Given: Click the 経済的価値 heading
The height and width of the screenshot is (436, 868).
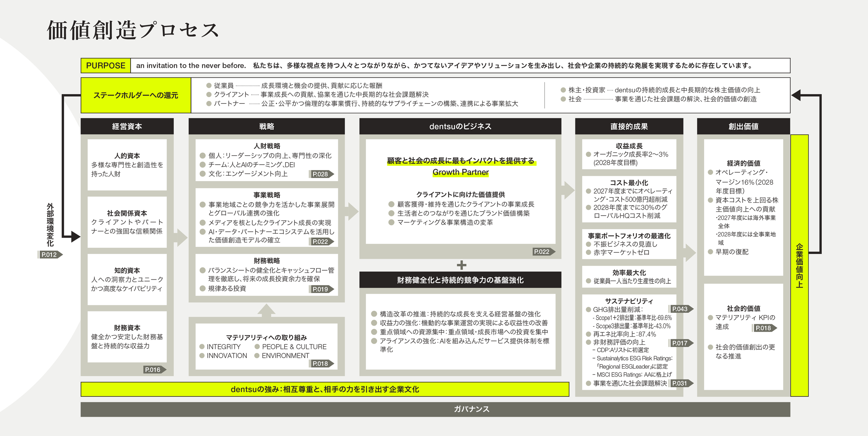Looking at the screenshot, I should (x=743, y=163).
